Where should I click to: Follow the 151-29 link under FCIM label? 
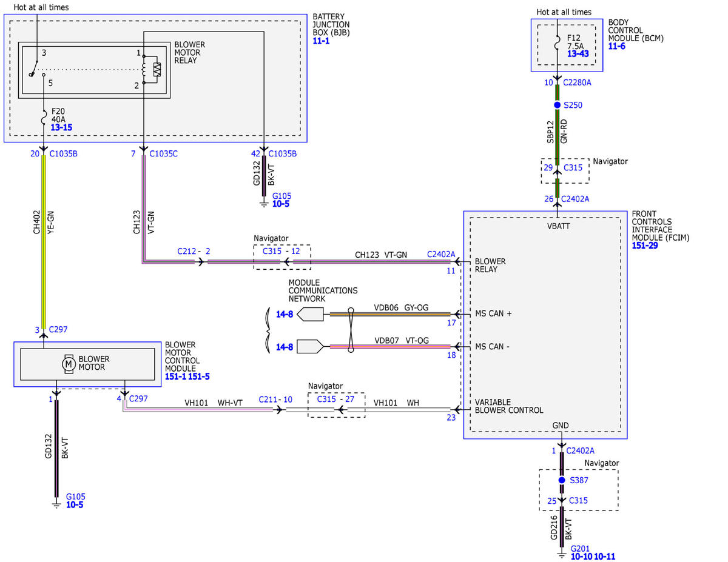click(645, 246)
